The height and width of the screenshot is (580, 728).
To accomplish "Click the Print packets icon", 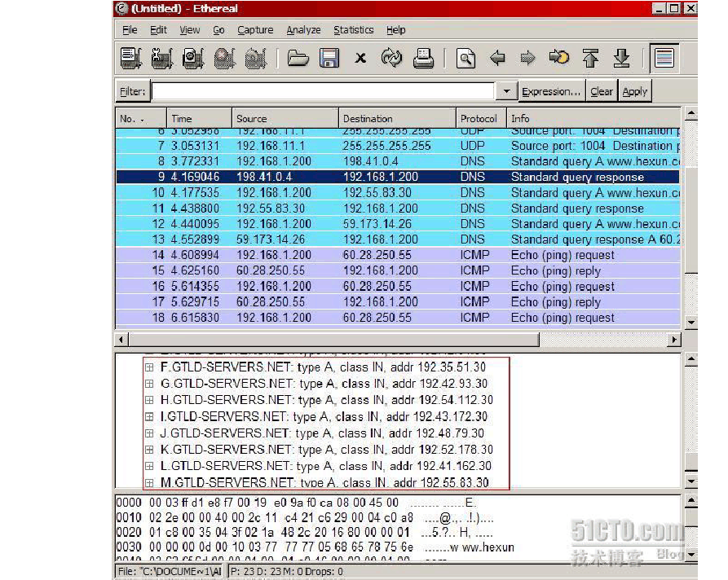I will click(423, 59).
